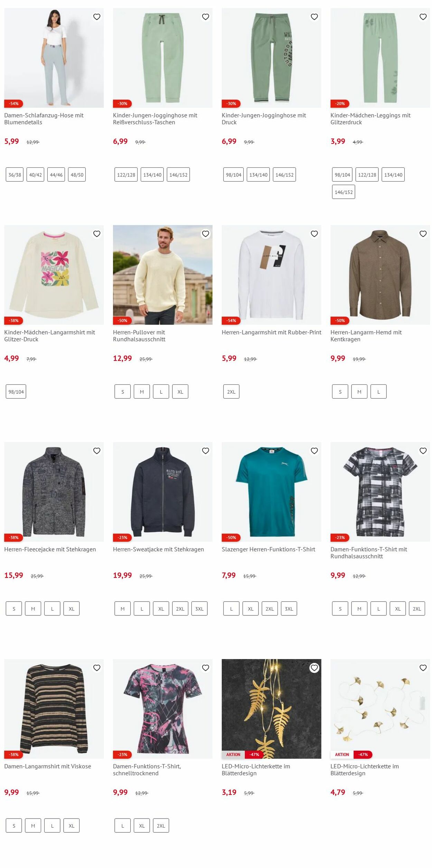The image size is (432, 868).
Task: Open Herren-Fleecejacke mit Stehkragen product link
Action: (50, 549)
